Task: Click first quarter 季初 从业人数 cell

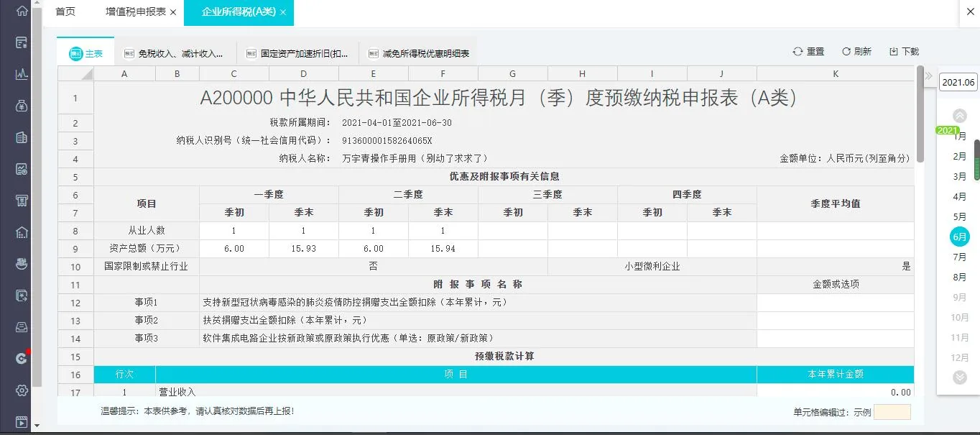Action: pos(234,231)
